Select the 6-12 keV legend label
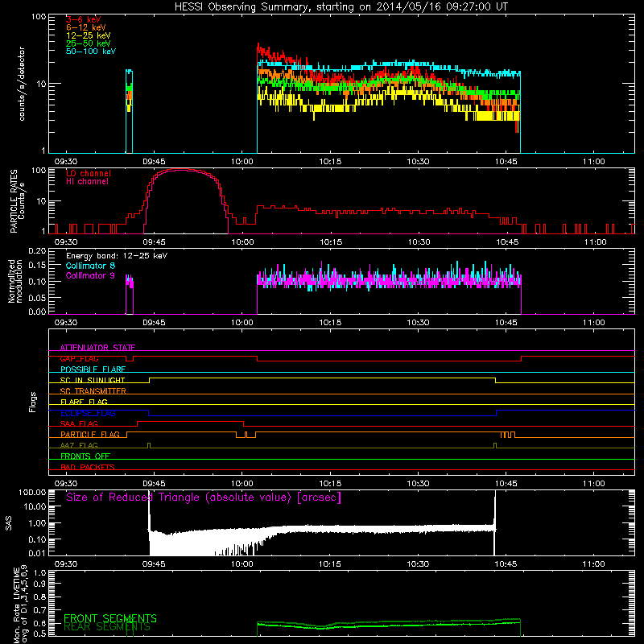The width and height of the screenshot is (644, 644). click(x=85, y=27)
